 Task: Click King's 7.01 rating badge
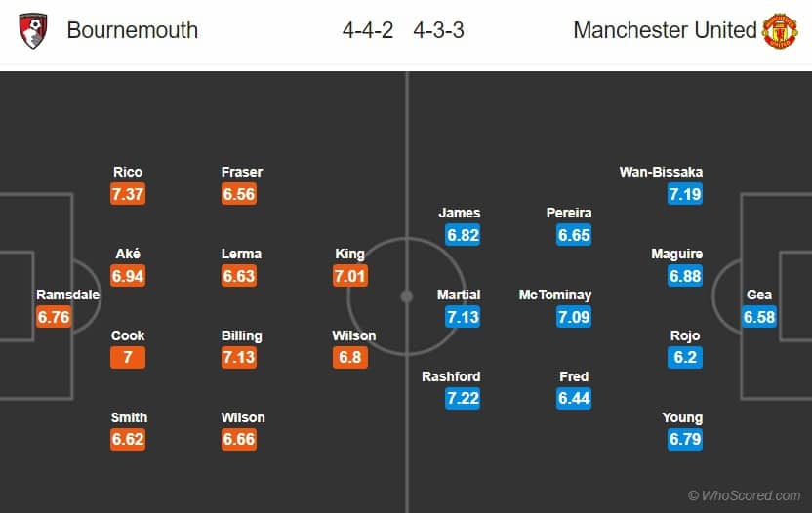click(350, 276)
